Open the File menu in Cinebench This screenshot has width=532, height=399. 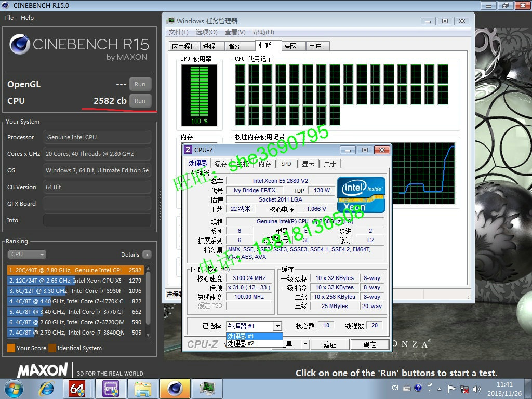9,18
